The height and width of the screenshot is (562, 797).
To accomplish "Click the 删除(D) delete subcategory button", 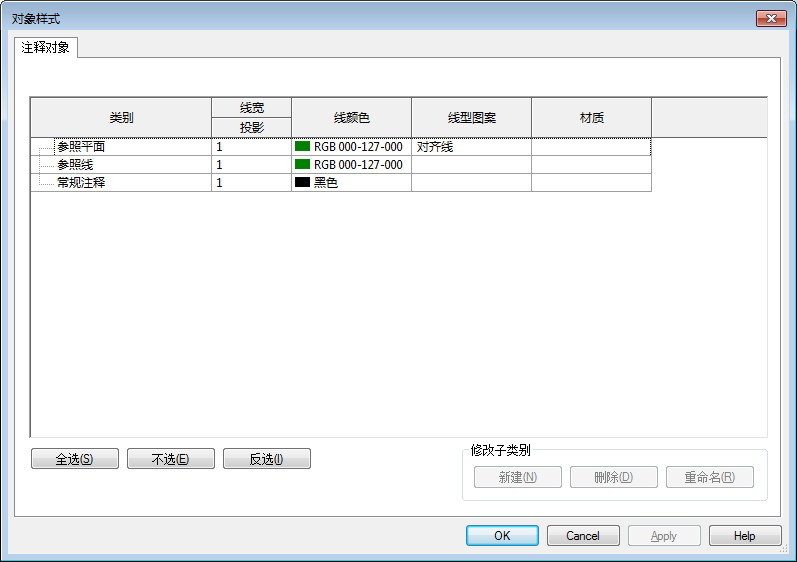I will point(614,477).
